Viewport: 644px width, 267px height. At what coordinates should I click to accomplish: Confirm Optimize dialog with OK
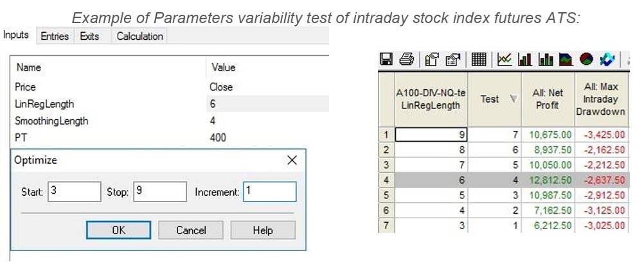pyautogui.click(x=119, y=230)
